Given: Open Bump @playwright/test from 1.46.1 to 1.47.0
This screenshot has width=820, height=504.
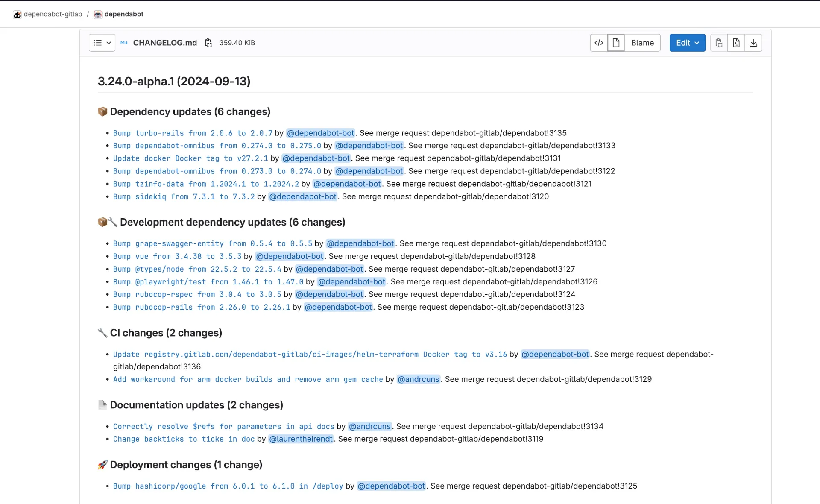Looking at the screenshot, I should point(208,282).
